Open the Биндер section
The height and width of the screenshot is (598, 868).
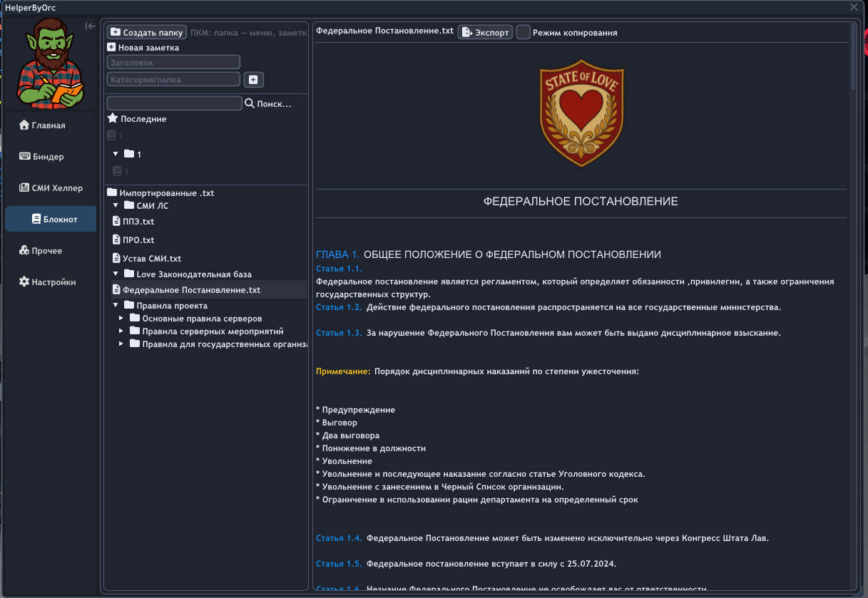48,157
